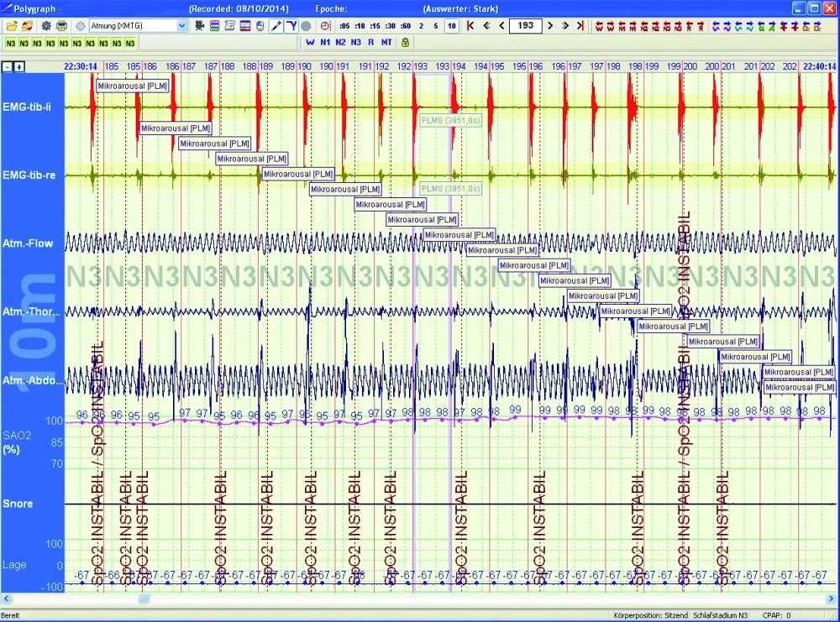
Task: Go to the next epoch arrow
Action: click(551, 26)
